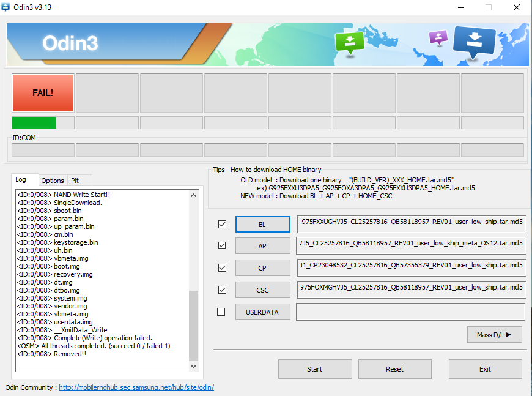
Task: Select log line 'recovery.img'
Action: point(54,274)
